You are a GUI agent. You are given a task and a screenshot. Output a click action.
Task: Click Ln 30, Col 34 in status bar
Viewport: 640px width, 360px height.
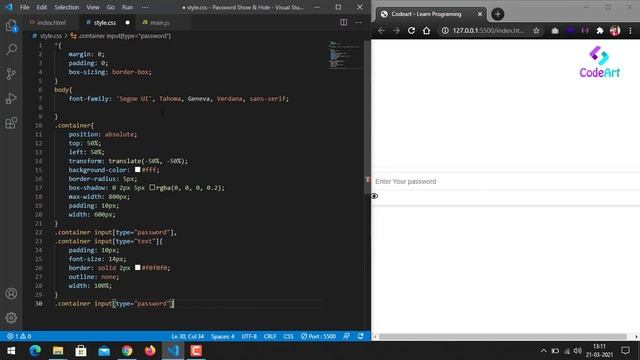[187, 336]
